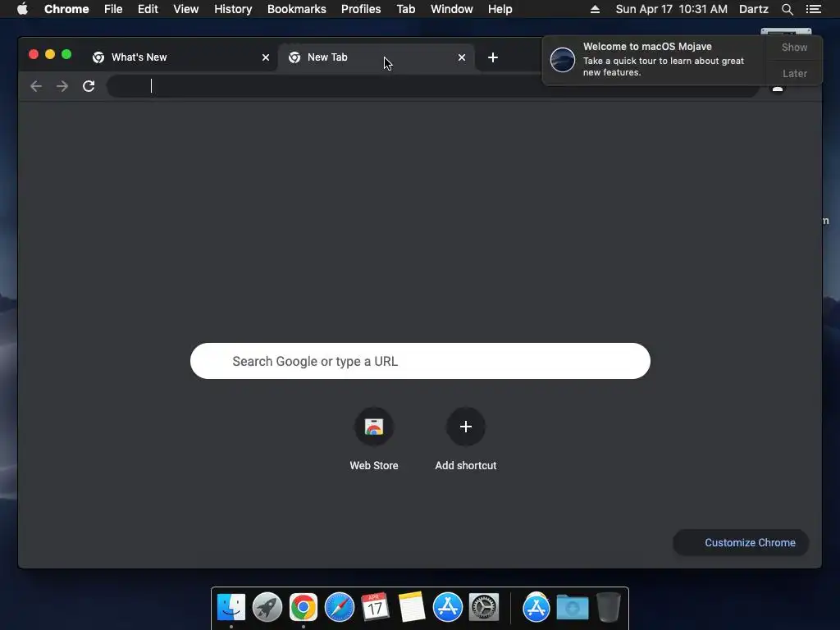Open the Apple menu
This screenshot has height=630, width=840.
tap(22, 9)
